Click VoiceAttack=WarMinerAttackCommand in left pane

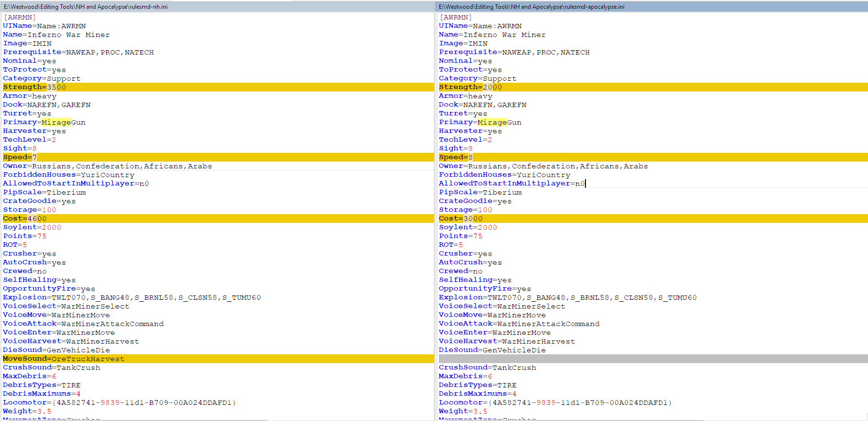pyautogui.click(x=83, y=324)
